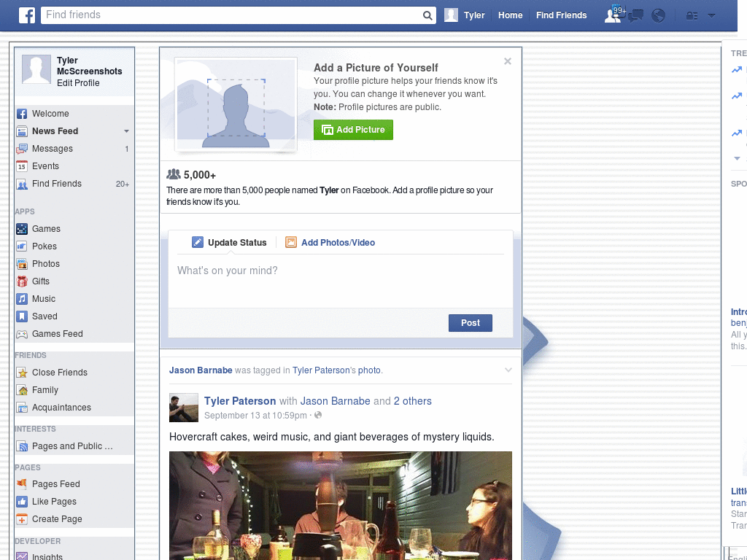Open the privacy shortcuts lock icon
This screenshot has width=747, height=560.
692,16
